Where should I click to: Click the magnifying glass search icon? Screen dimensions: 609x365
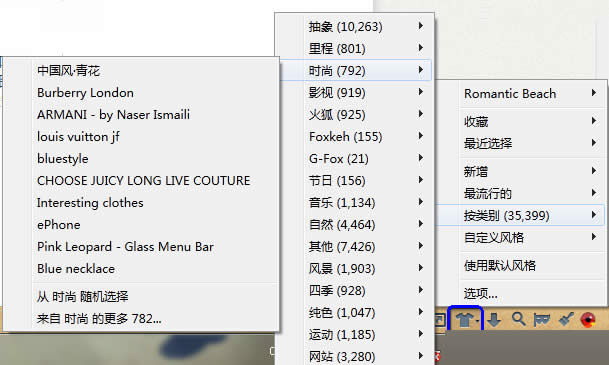click(x=519, y=319)
